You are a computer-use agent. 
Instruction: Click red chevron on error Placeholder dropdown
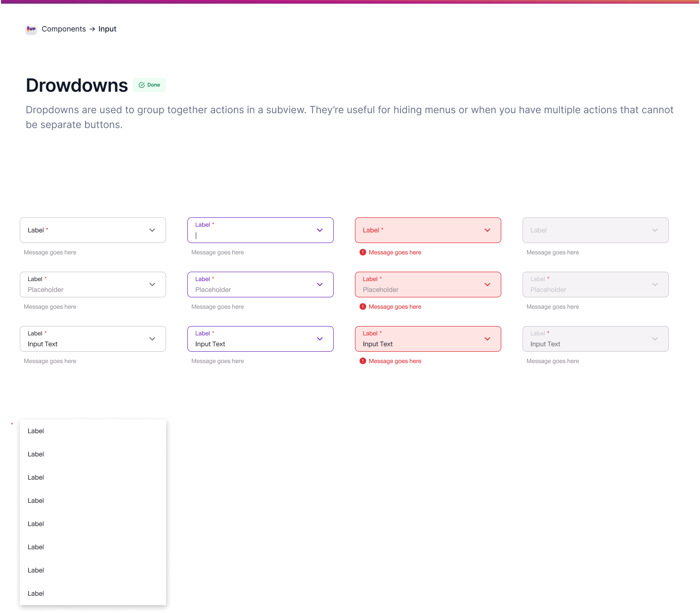click(x=487, y=285)
